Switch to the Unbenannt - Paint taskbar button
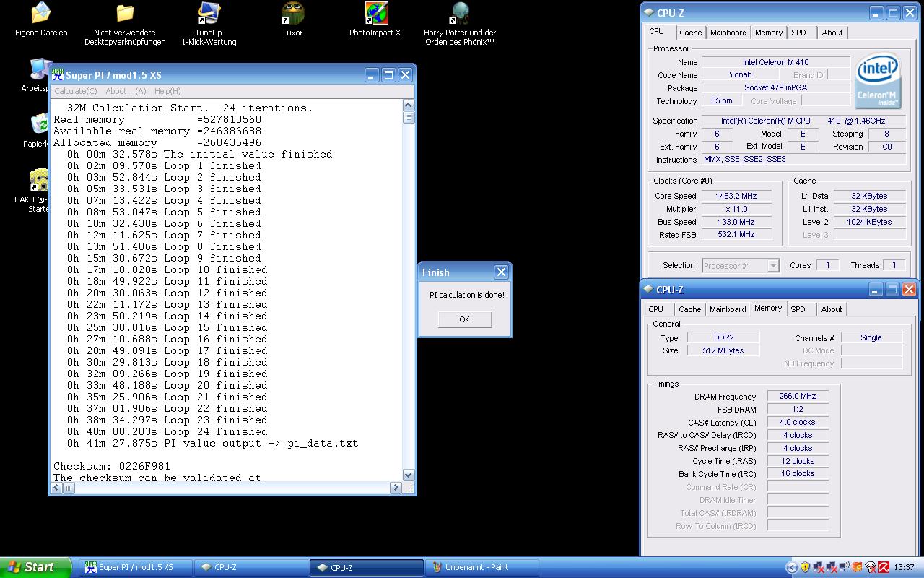This screenshot has width=924, height=578. pyautogui.click(x=481, y=567)
